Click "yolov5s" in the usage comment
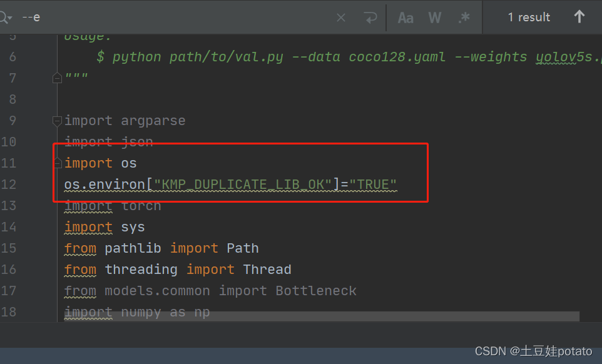Screen dimensions: 602x364 pos(564,57)
